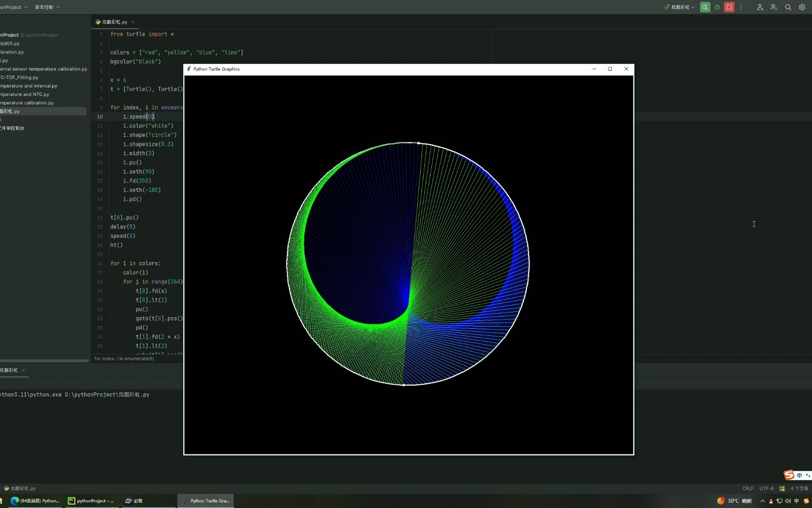Click the Sogou S icon in system tray
The height and width of the screenshot is (508, 812).
click(806, 501)
